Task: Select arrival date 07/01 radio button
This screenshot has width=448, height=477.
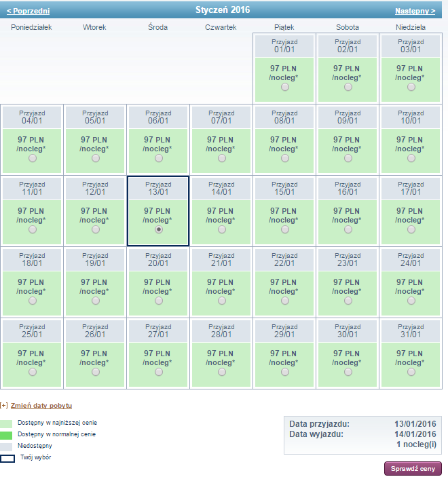Action: 222,158
